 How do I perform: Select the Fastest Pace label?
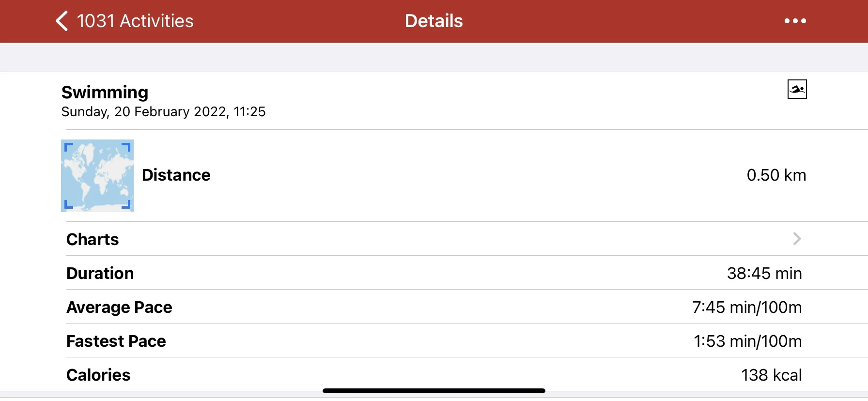coord(116,341)
